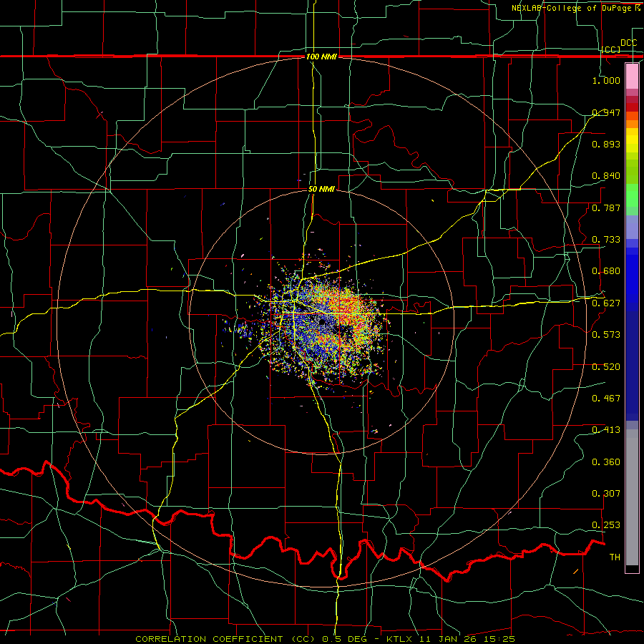Click the 0.307 scale value

pos(606,494)
